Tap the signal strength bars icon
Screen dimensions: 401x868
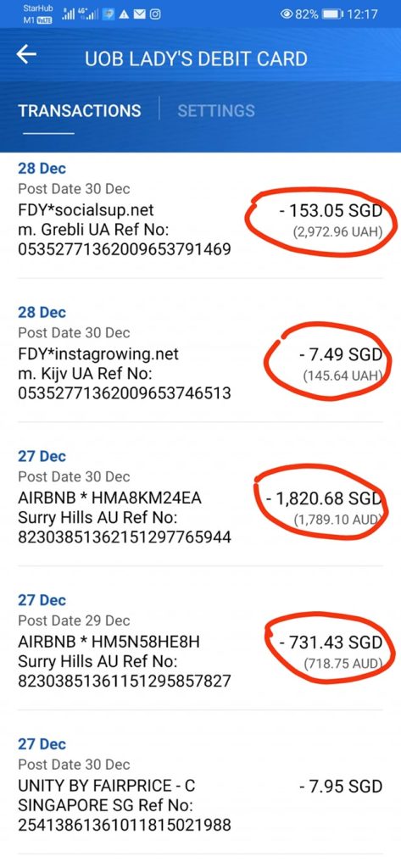click(68, 14)
